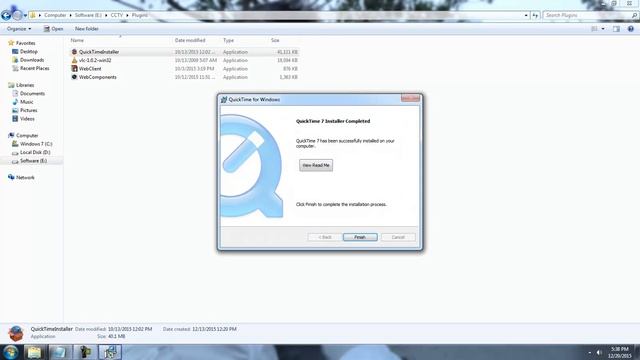640x360 pixels.
Task: Sort by Date modified column header
Action: tap(190, 40)
